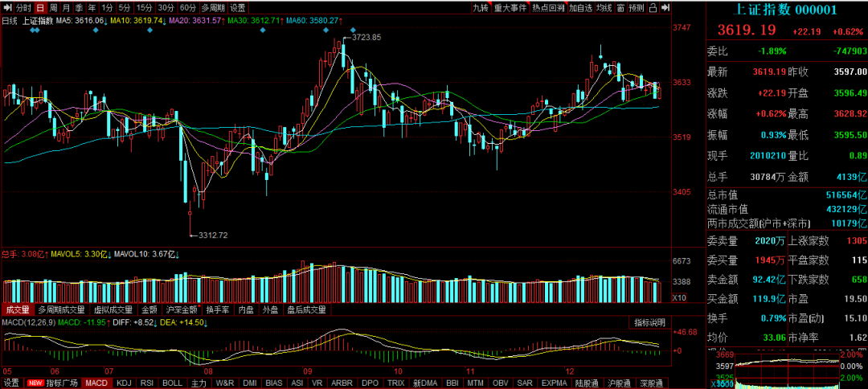Switch to 5分 five-minute chart
The image size is (868, 389).
125,8
